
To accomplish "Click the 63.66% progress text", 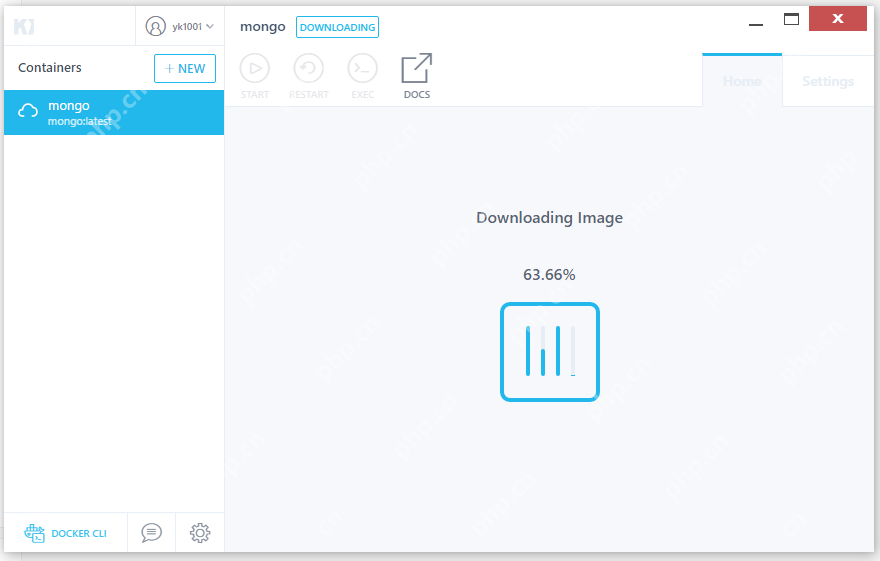I will (549, 274).
